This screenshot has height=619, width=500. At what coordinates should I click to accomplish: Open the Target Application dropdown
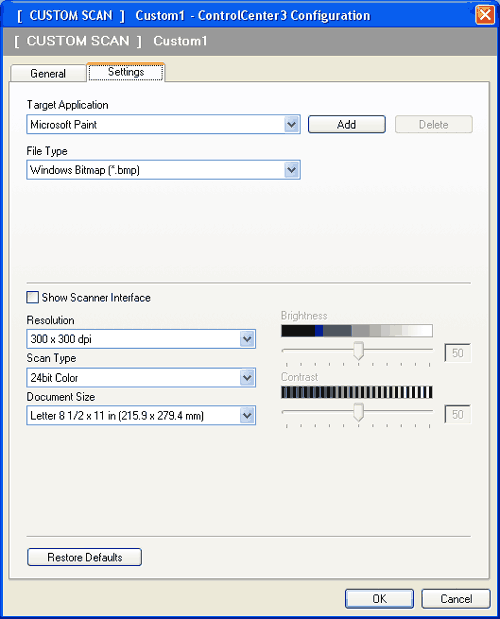click(163, 124)
